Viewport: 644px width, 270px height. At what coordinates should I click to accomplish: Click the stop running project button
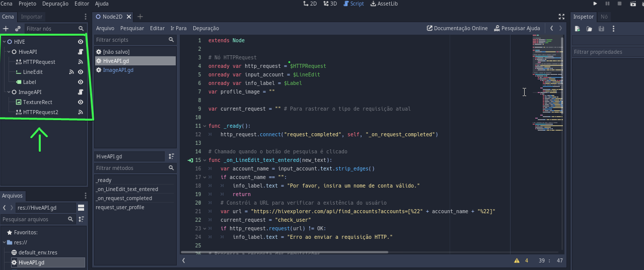(619, 4)
